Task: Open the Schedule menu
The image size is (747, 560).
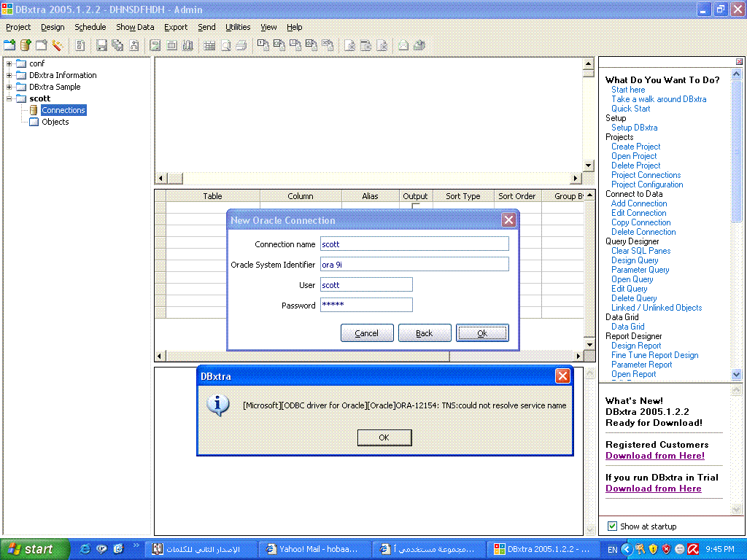Action: tap(90, 27)
